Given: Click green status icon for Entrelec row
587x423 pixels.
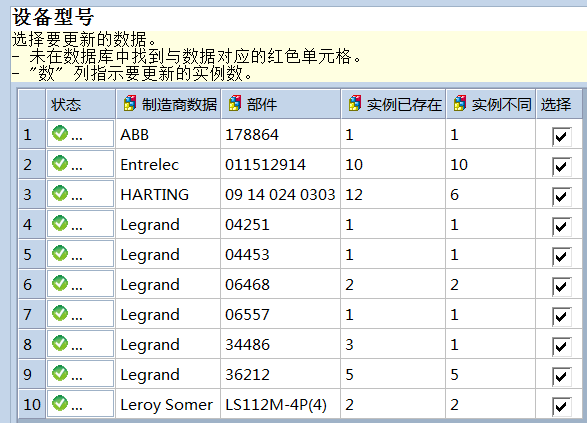Looking at the screenshot, I should [x=60, y=163].
